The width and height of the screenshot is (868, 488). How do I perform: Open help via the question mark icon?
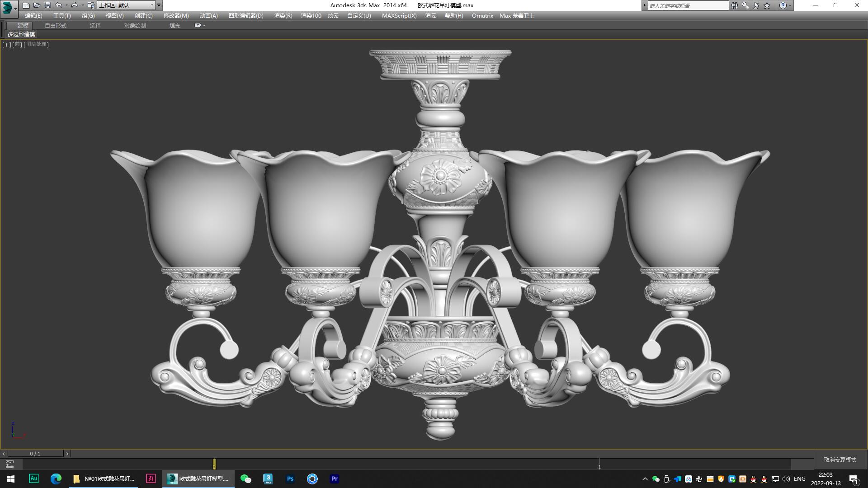783,5
